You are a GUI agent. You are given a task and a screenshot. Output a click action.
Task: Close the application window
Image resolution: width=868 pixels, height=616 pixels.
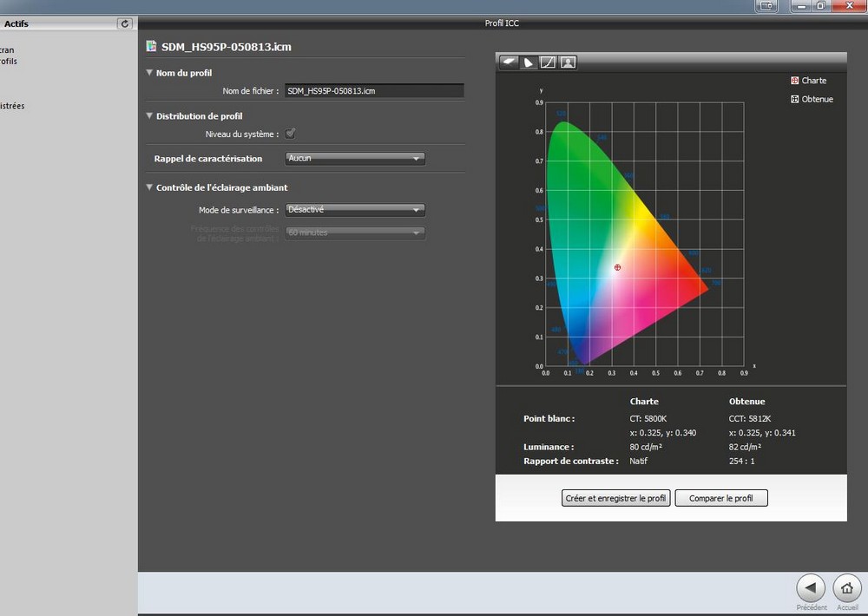point(849,5)
